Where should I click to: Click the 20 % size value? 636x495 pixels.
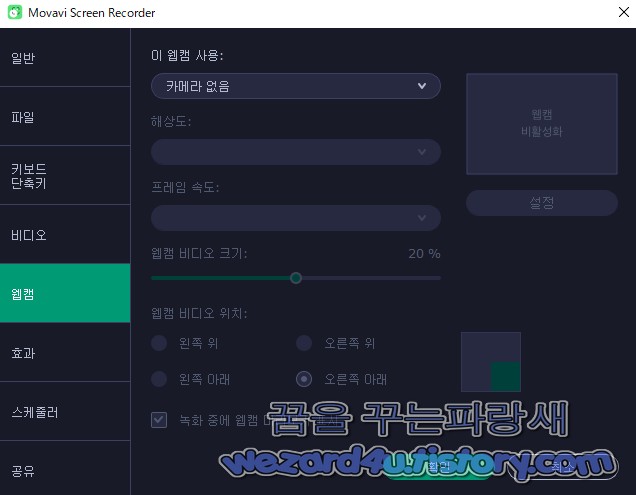click(x=424, y=254)
